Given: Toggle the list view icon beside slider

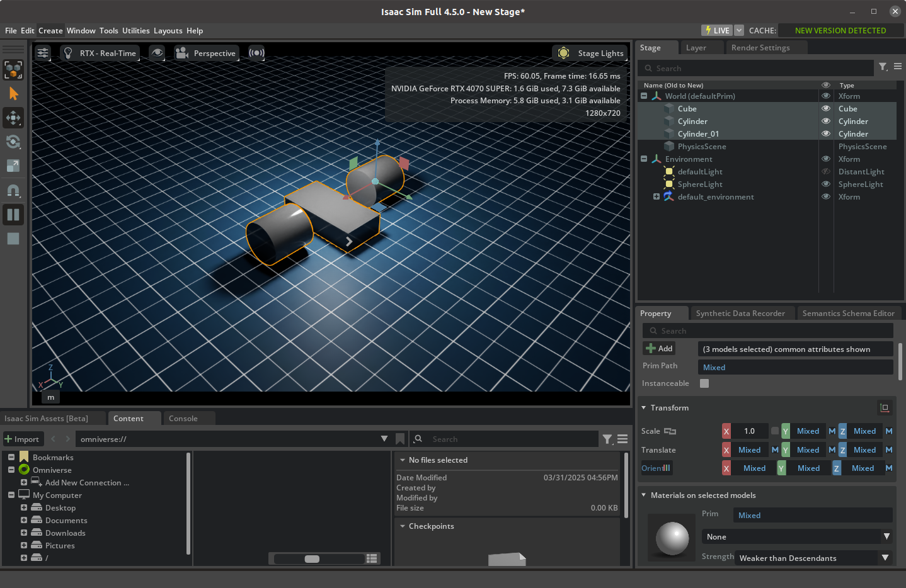Looking at the screenshot, I should tap(372, 558).
